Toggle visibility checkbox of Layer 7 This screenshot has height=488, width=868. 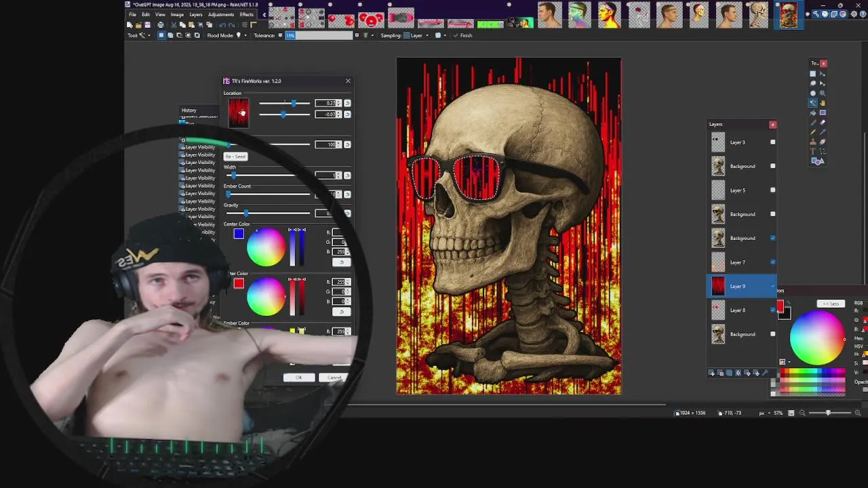coord(773,262)
